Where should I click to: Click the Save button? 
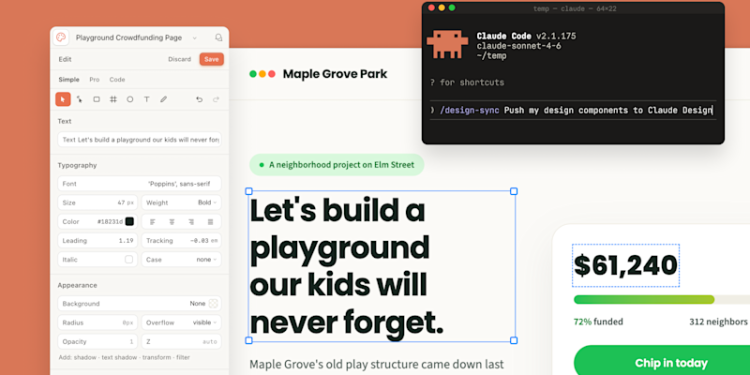pyautogui.click(x=211, y=59)
